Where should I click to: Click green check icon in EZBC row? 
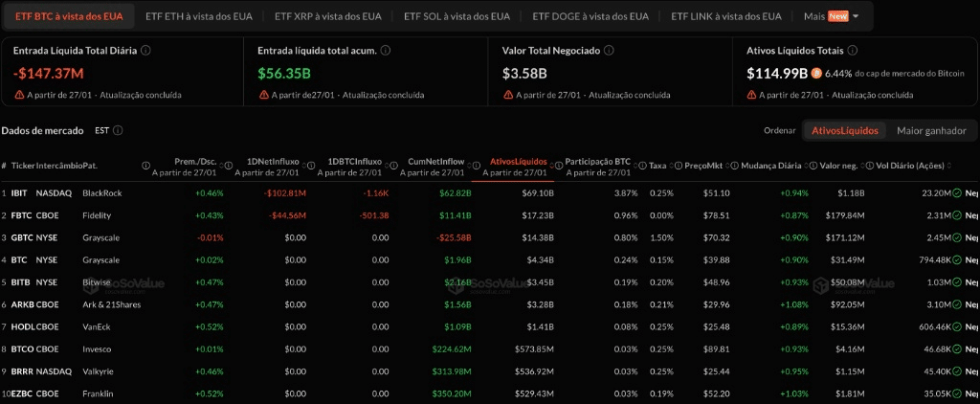[x=957, y=394]
